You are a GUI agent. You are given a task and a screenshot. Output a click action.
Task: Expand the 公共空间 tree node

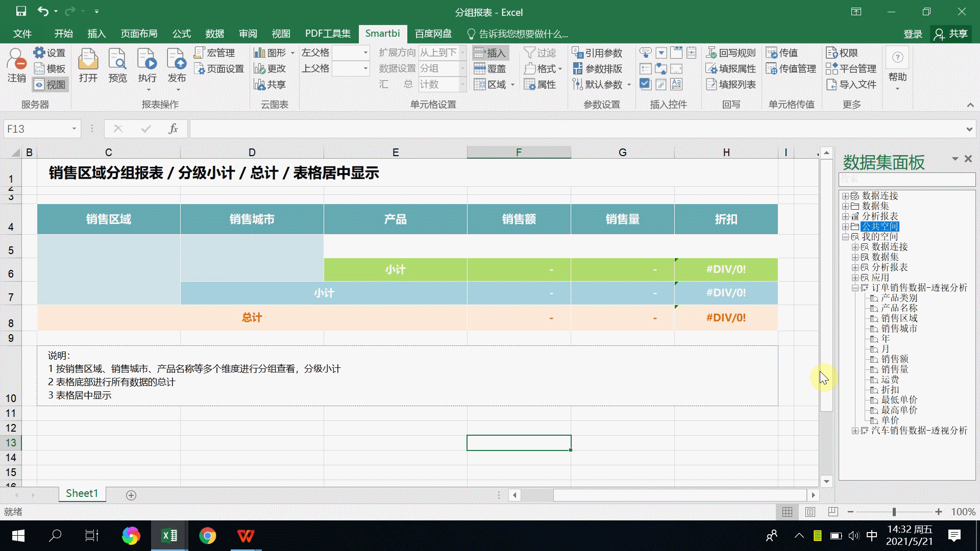tap(845, 227)
